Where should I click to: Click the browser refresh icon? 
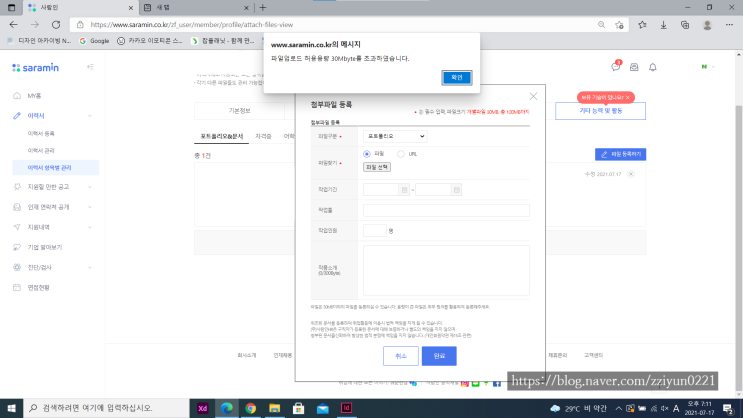56,25
